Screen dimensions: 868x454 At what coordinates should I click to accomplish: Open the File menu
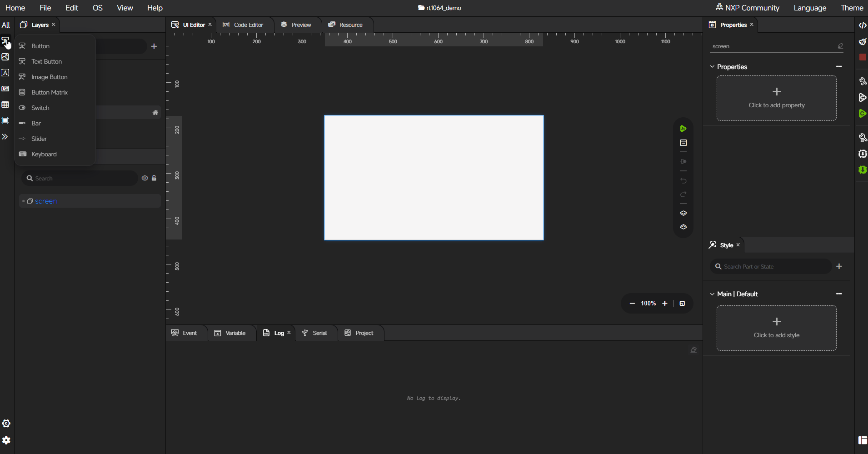(45, 8)
